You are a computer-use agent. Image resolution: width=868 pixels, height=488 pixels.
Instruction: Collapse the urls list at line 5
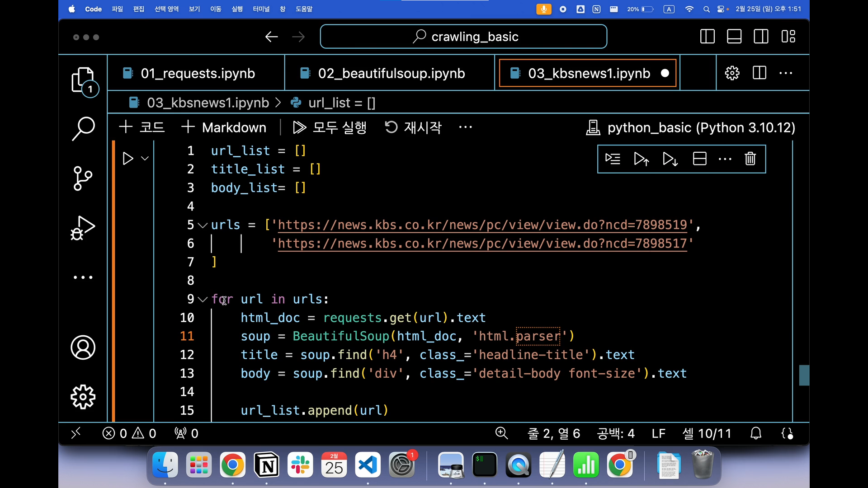tap(203, 225)
